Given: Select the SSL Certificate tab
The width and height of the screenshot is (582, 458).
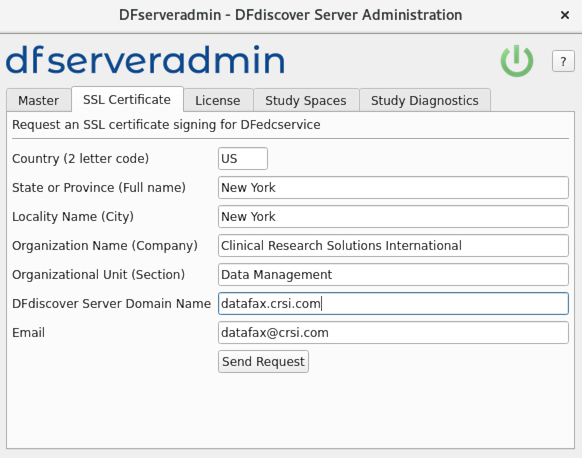Looking at the screenshot, I should pos(127,99).
